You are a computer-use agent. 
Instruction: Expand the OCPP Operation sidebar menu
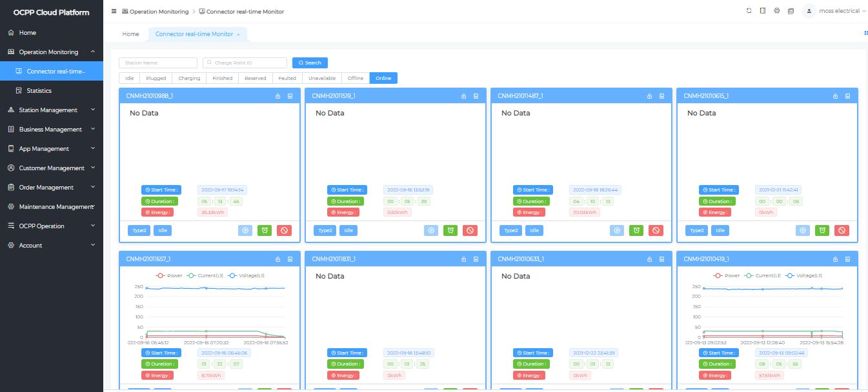point(52,226)
